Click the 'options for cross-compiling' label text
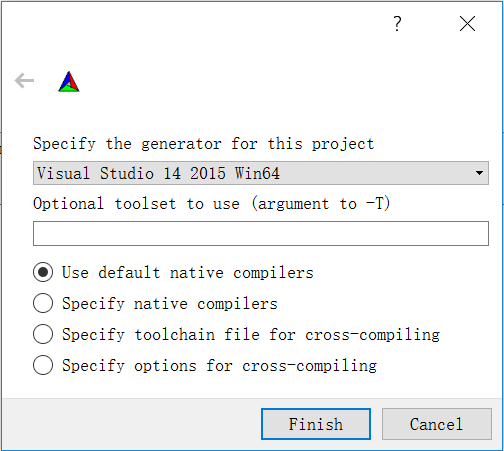The image size is (504, 451). pos(255,366)
